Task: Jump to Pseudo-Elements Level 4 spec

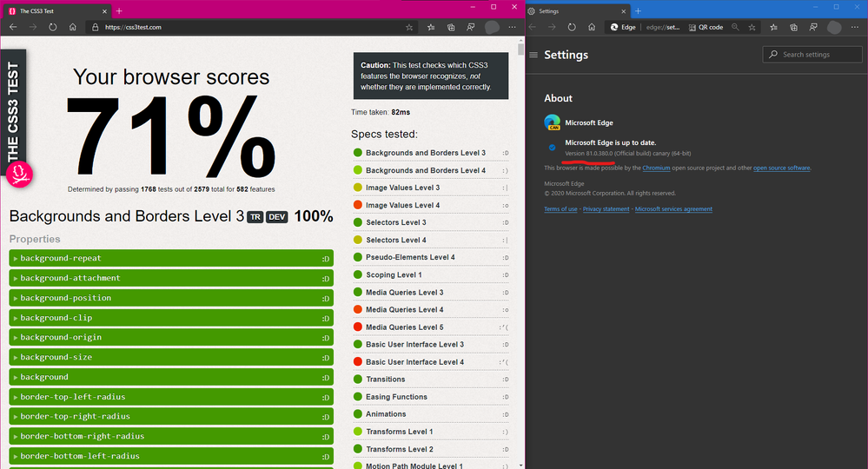Action: [x=410, y=257]
